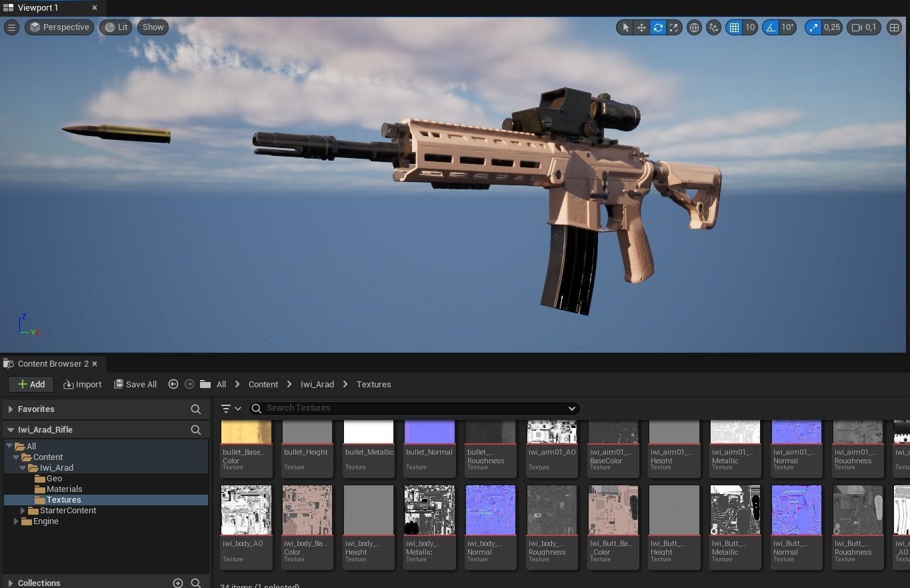The height and width of the screenshot is (588, 910).
Task: Select the bullet model in the viewport
Action: [116, 133]
